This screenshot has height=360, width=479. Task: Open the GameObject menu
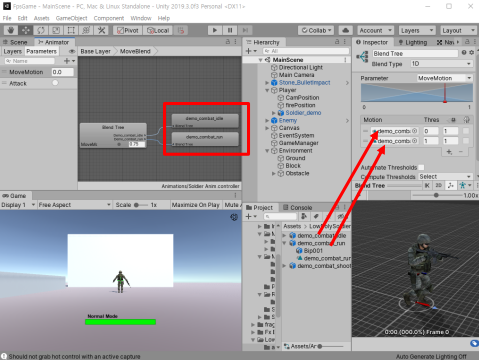coord(71,18)
